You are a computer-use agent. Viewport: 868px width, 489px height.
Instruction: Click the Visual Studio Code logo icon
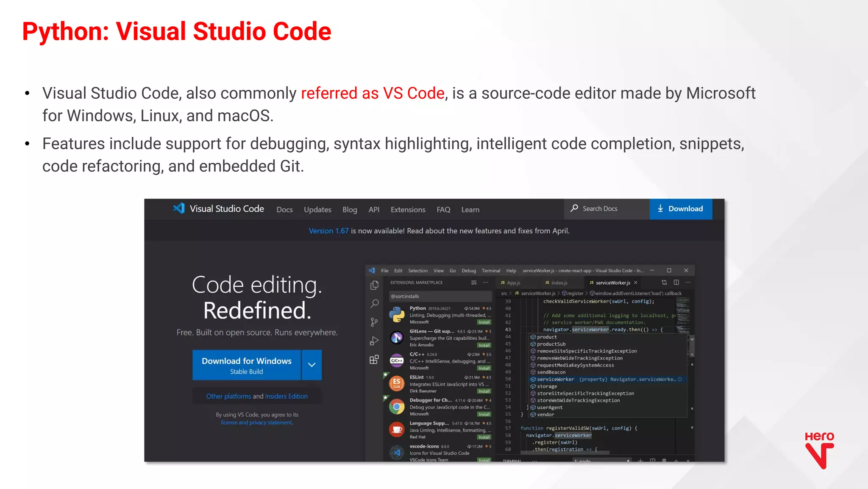[x=179, y=208]
